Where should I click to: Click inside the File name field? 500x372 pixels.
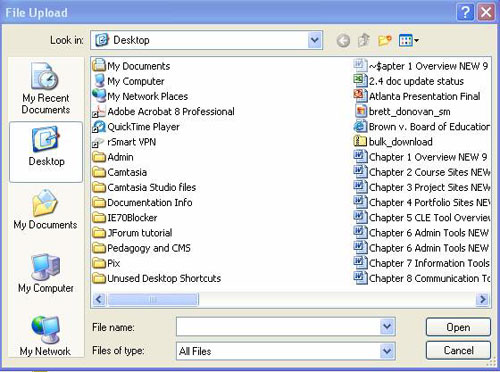point(278,327)
